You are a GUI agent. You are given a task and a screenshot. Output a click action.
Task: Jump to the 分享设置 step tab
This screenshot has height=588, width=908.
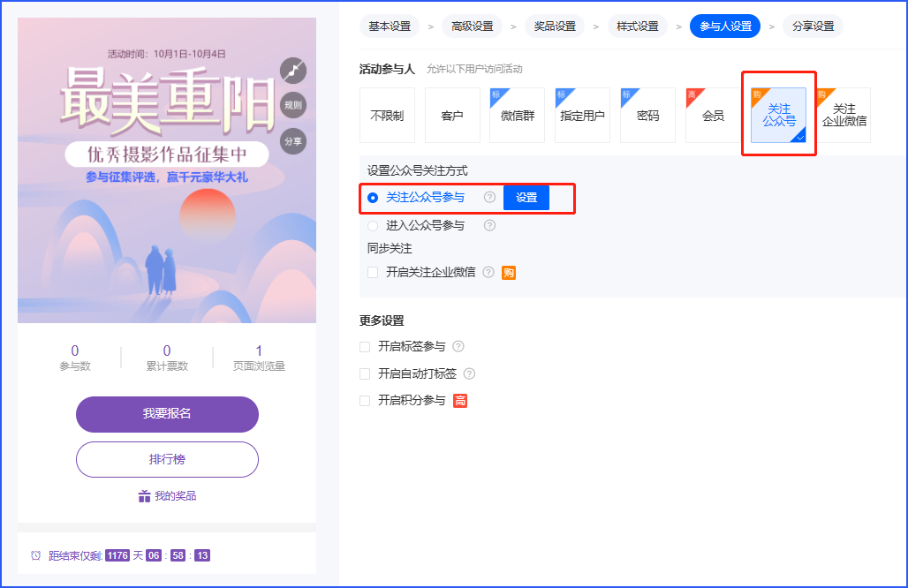click(x=813, y=26)
